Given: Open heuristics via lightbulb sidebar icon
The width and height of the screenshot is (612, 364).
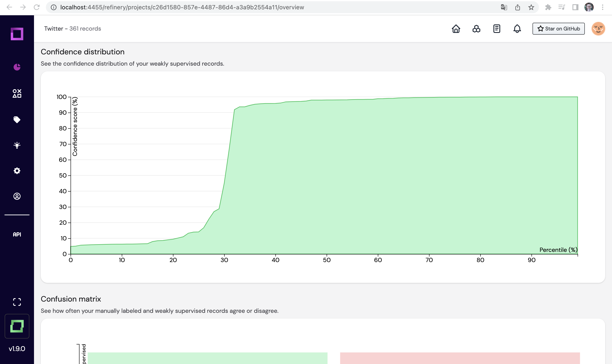Looking at the screenshot, I should pos(17,145).
